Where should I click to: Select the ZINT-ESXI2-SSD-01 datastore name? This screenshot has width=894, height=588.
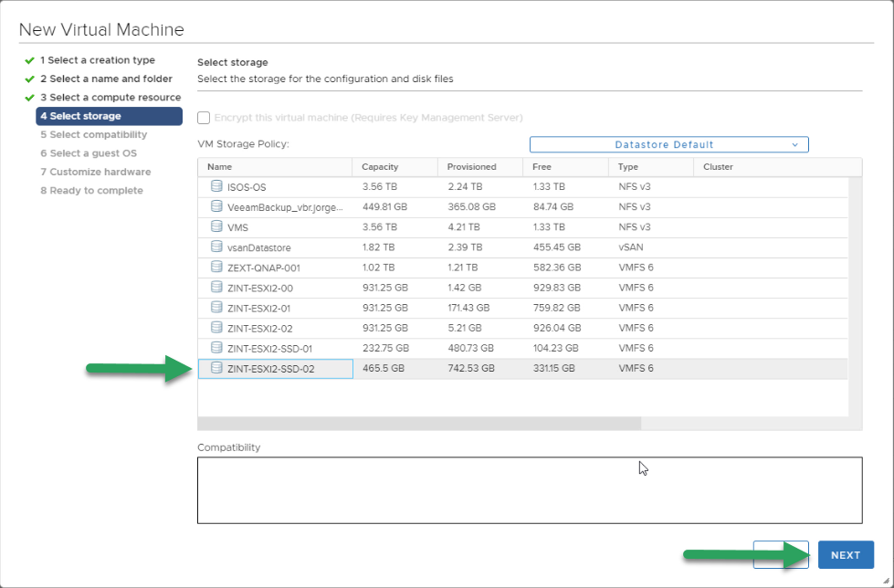[269, 349]
